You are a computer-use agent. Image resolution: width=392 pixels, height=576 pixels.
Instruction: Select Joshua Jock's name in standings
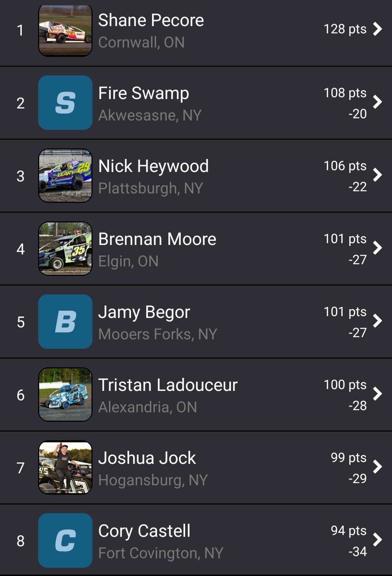tap(147, 458)
